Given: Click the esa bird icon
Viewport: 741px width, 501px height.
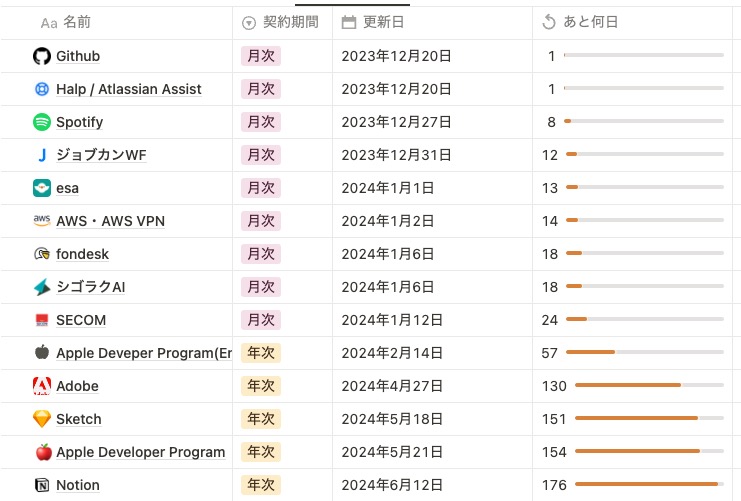Looking at the screenshot, I should tap(42, 188).
